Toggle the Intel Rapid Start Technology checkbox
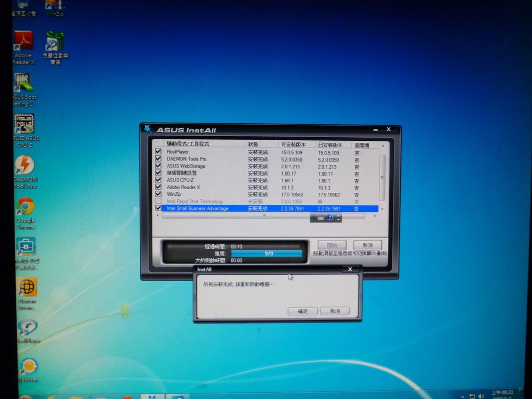Viewport: 532px width, 399px height. pyautogui.click(x=158, y=201)
